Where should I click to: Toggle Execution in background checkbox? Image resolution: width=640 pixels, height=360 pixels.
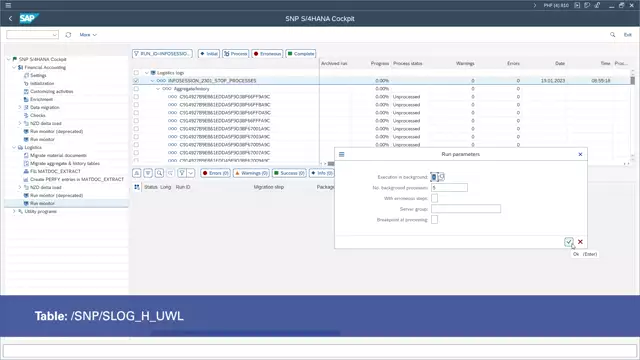pos(434,177)
